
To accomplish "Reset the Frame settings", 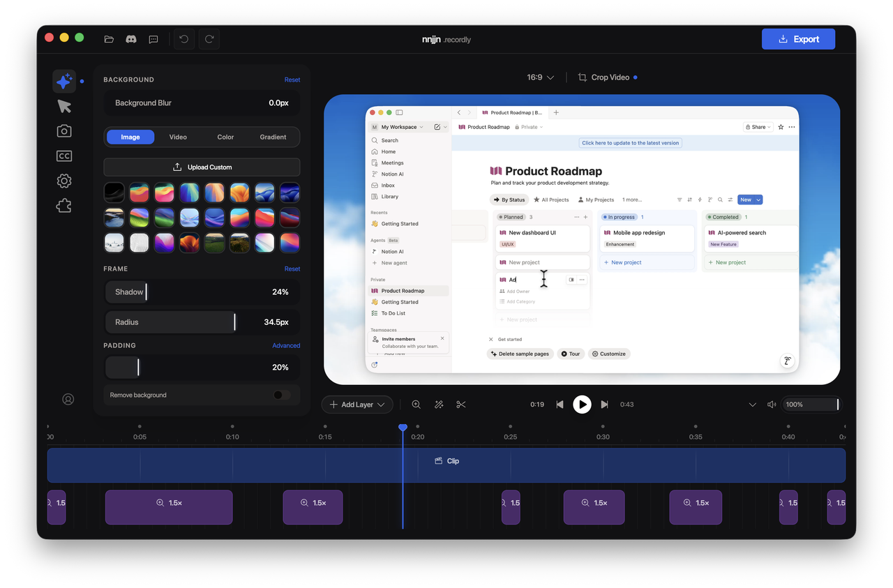I will coord(292,269).
